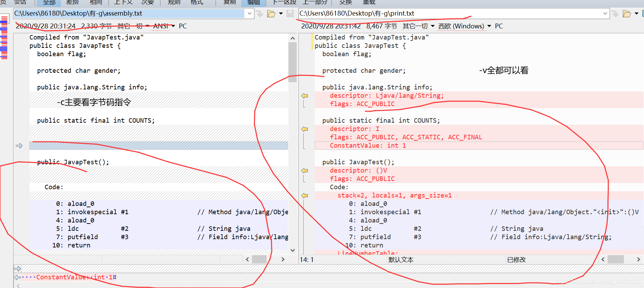The height and width of the screenshot is (288, 644).
Task: Open dropdown arrow beside right folder icon
Action: (636, 14)
